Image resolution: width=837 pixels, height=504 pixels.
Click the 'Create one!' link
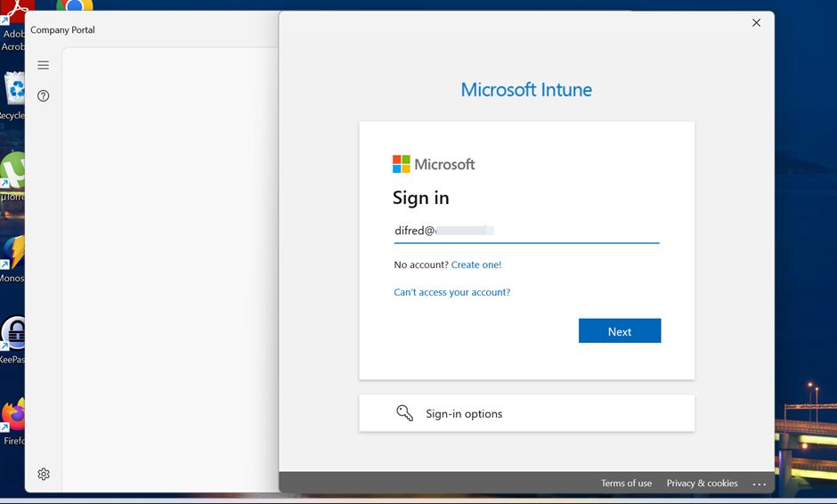476,264
